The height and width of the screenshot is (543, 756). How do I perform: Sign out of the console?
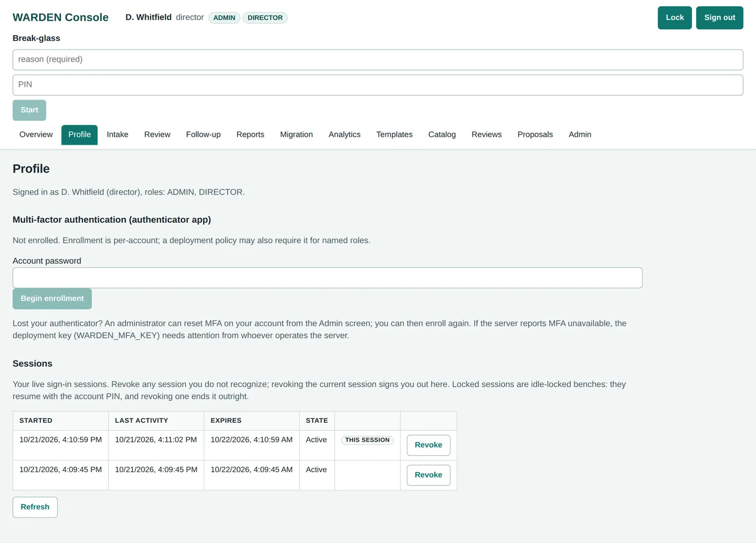[x=719, y=18]
